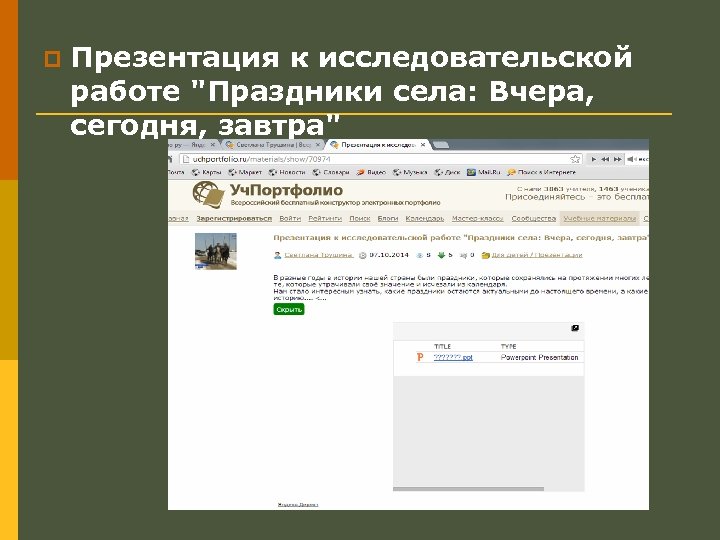Open the ???????.ppt file link
Image resolution: width=720 pixels, height=540 pixels.
tap(453, 357)
